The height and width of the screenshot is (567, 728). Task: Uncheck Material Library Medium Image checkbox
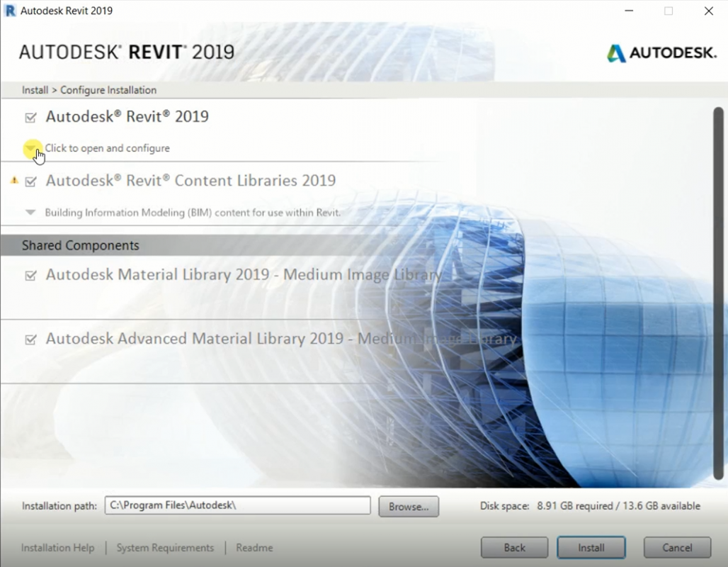[x=30, y=276]
